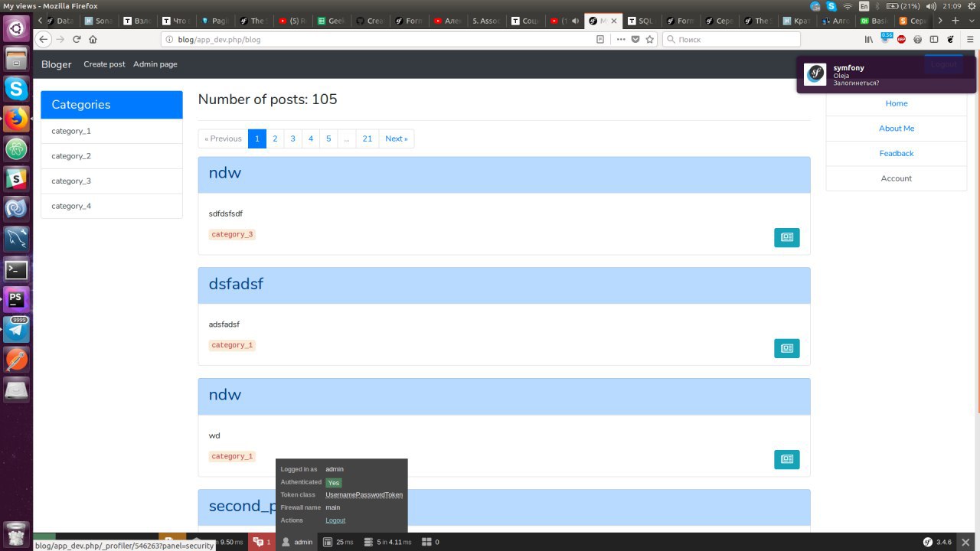The image size is (980, 551).
Task: Bookmark this page with the star icon
Action: [650, 39]
